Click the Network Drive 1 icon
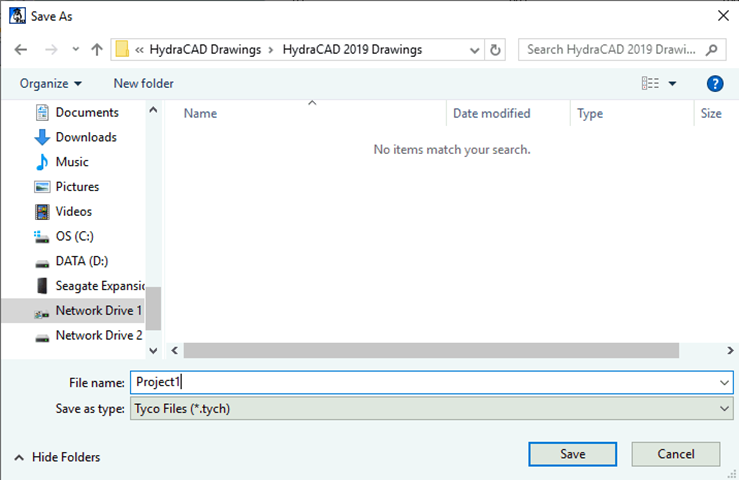The height and width of the screenshot is (480, 739). [x=41, y=313]
